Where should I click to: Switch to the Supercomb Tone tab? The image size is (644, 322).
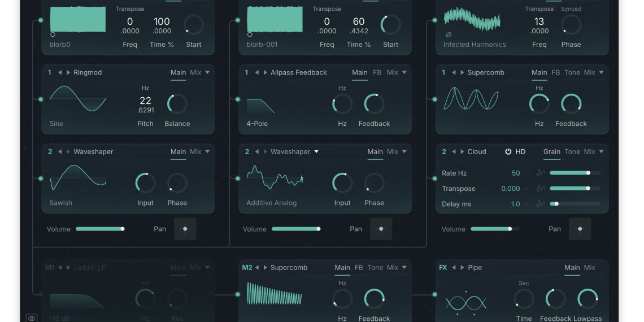[x=572, y=72]
